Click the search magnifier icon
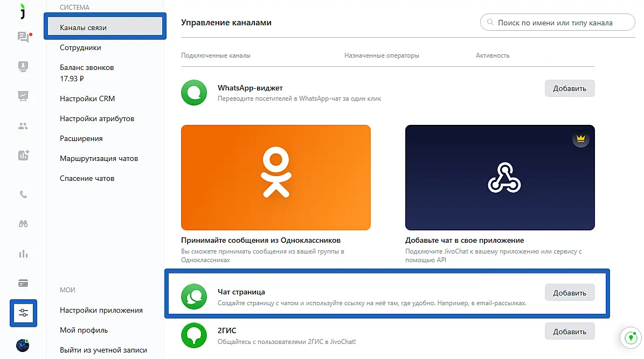The image size is (644, 359). (x=490, y=23)
